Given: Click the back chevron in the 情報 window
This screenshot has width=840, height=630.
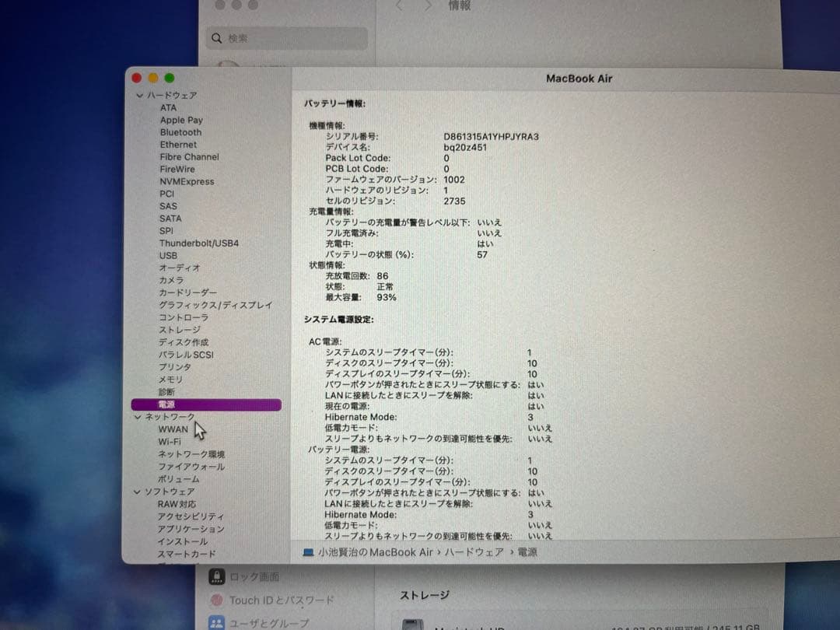Looking at the screenshot, I should 399,5.
